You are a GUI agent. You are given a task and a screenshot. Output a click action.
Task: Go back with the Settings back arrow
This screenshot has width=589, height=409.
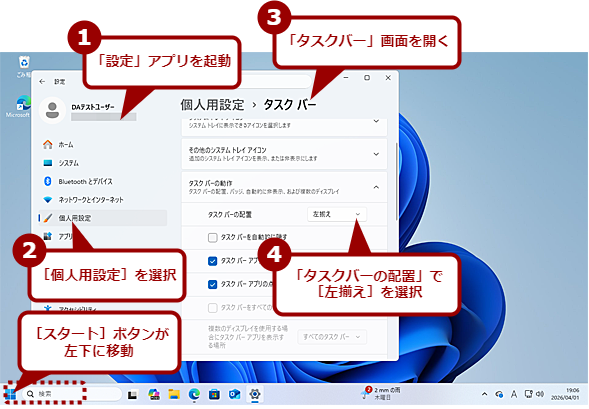42,81
